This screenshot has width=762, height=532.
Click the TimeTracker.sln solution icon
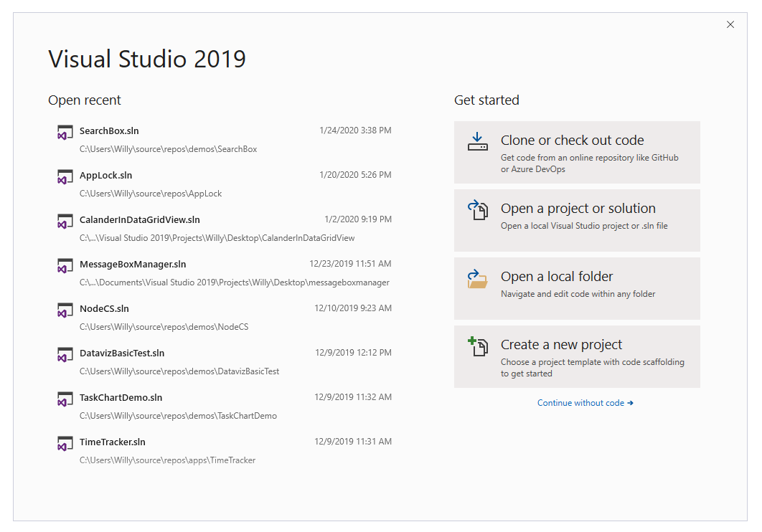[x=65, y=444]
